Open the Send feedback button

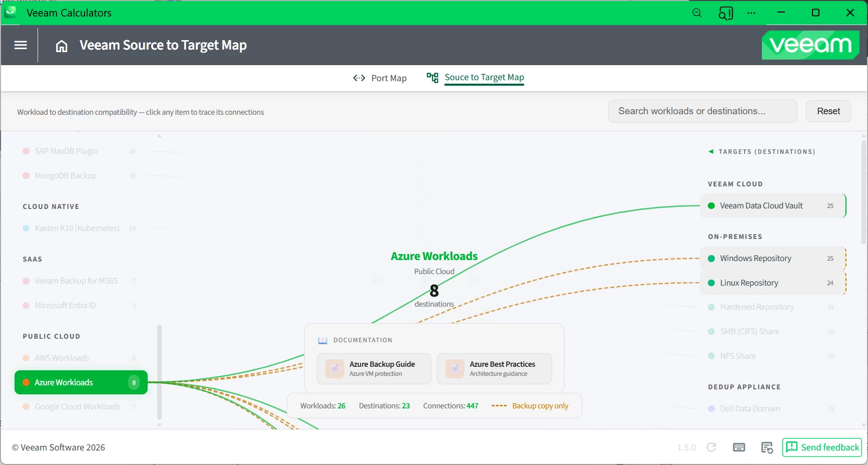coord(822,447)
